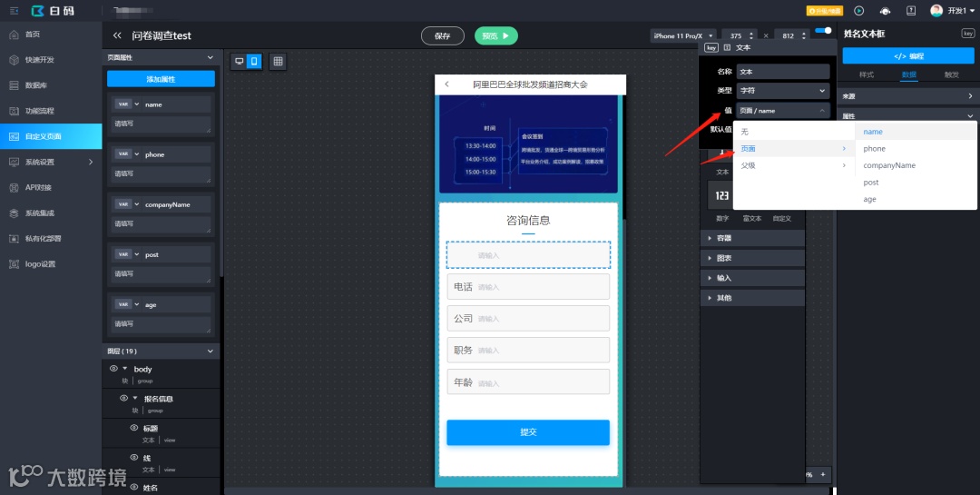Open VAR type dropdown for companyName

pyautogui.click(x=128, y=204)
